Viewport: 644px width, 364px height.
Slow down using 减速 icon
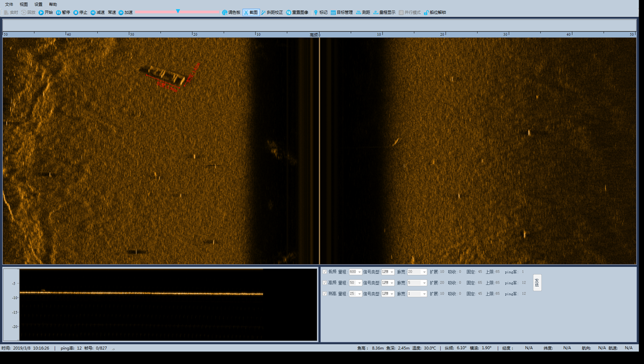93,12
